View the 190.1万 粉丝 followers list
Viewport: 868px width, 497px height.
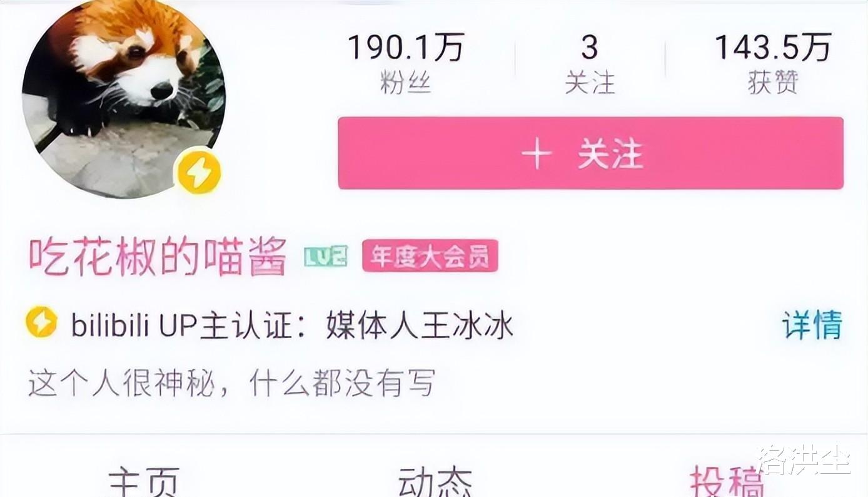point(406,64)
